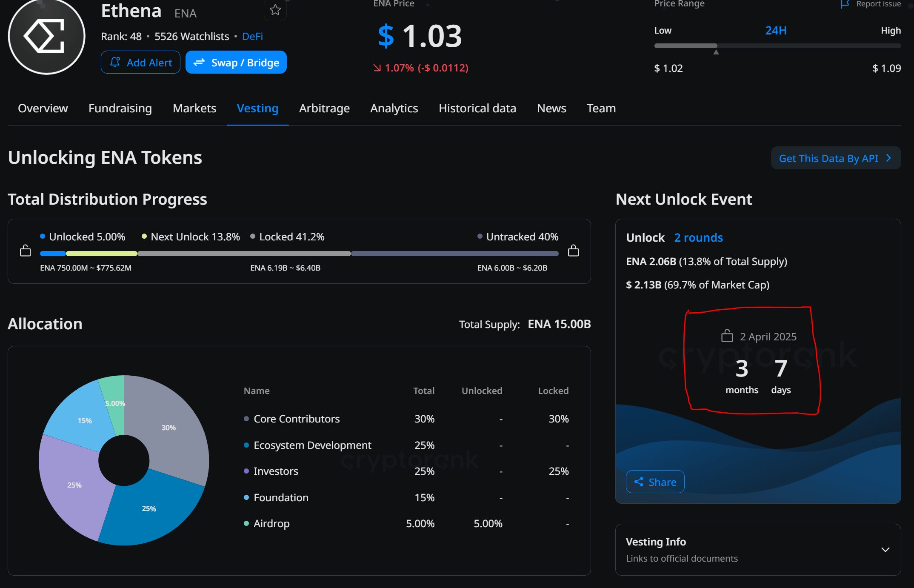
Task: Click the bell icon on Add Alert
Action: pyautogui.click(x=115, y=62)
